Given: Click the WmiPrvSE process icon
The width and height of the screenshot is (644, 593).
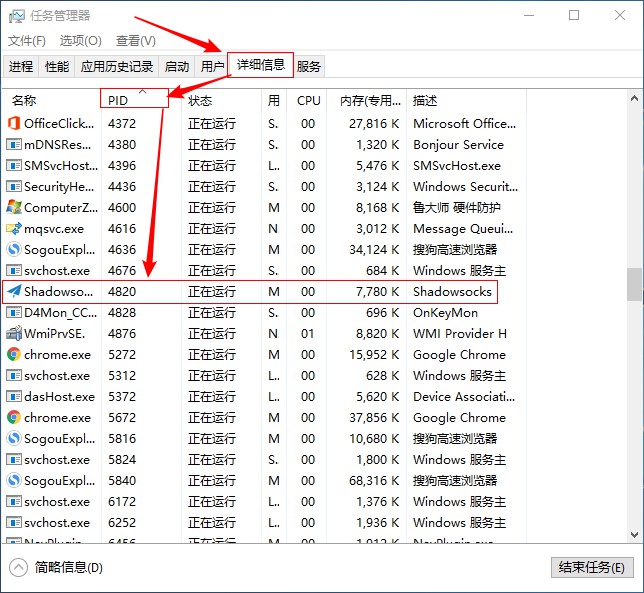Looking at the screenshot, I should 14,333.
